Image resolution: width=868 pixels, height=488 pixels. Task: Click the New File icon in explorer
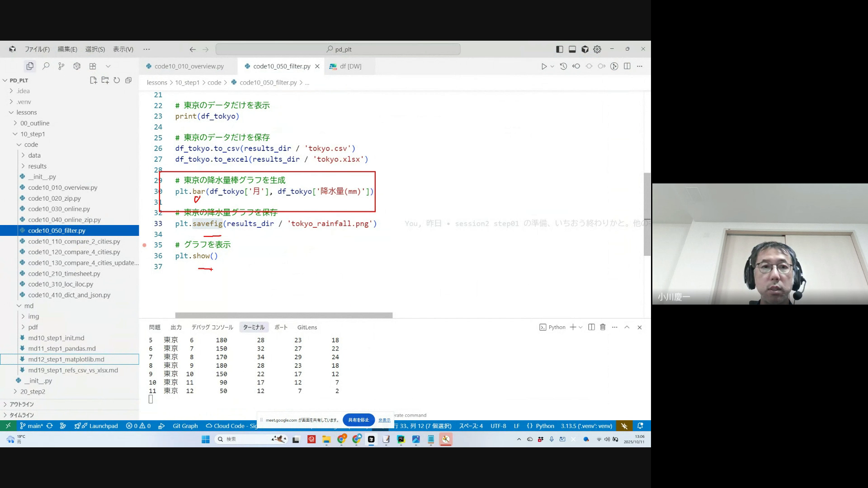tap(93, 80)
